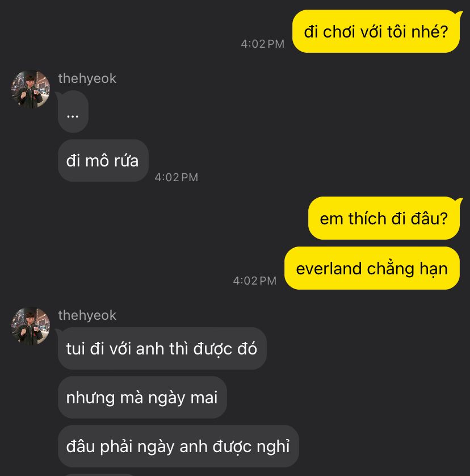This screenshot has width=470, height=476.
Task: Tap thehyeok's top profile picture
Action: tap(30, 89)
